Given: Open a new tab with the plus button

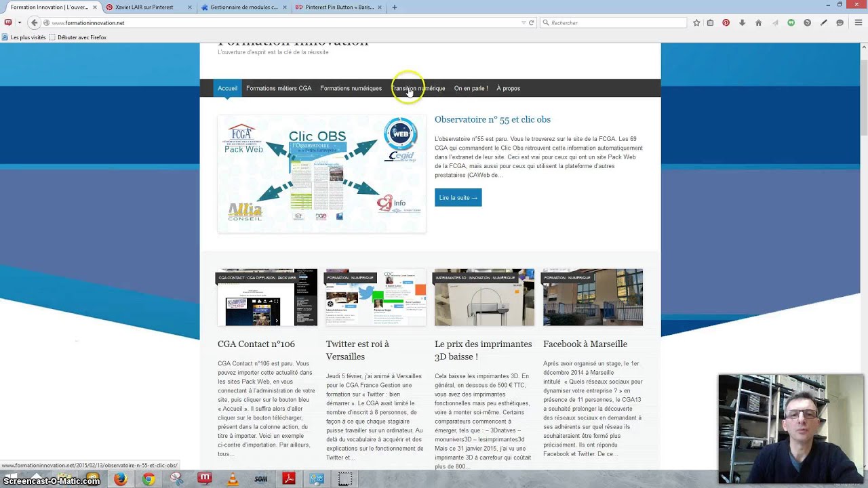Looking at the screenshot, I should (395, 7).
